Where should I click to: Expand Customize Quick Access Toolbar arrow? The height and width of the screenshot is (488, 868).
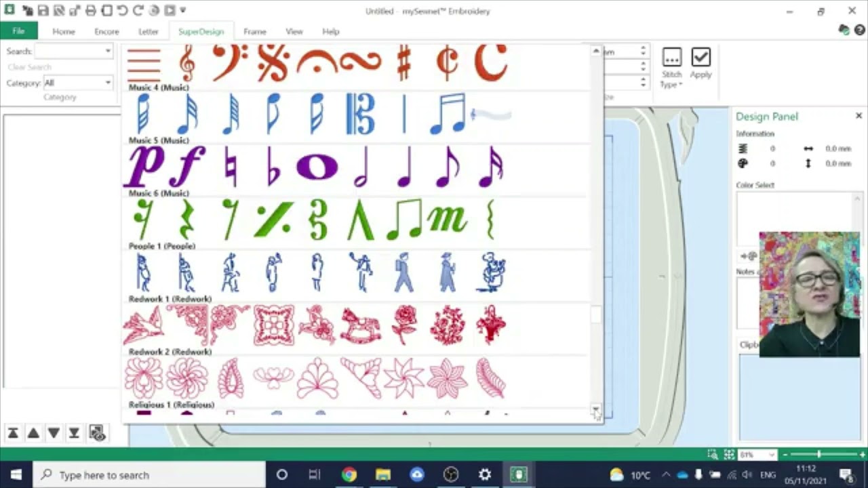click(183, 11)
